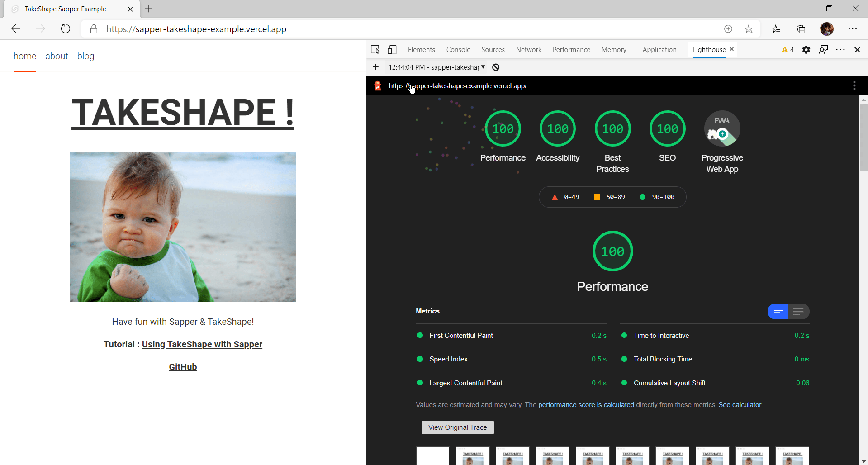This screenshot has width=868, height=465.
Task: Click the Cumulative Layout Shift metric
Action: pyautogui.click(x=715, y=383)
